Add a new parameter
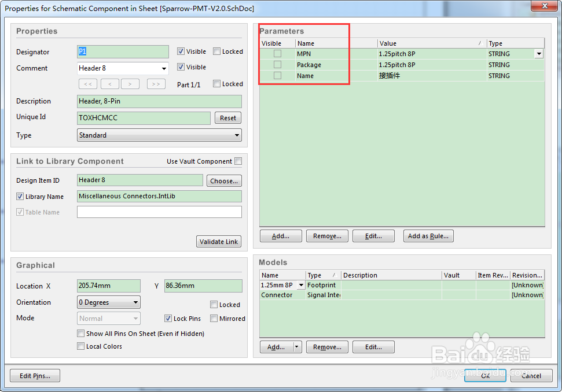The image size is (562, 392). coord(280,235)
